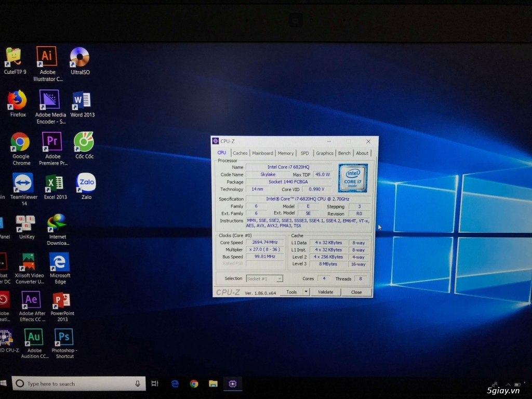Click the Level 3 cache value '8 MBytes'
Image resolution: width=532 pixels, height=399 pixels.
(x=328, y=264)
